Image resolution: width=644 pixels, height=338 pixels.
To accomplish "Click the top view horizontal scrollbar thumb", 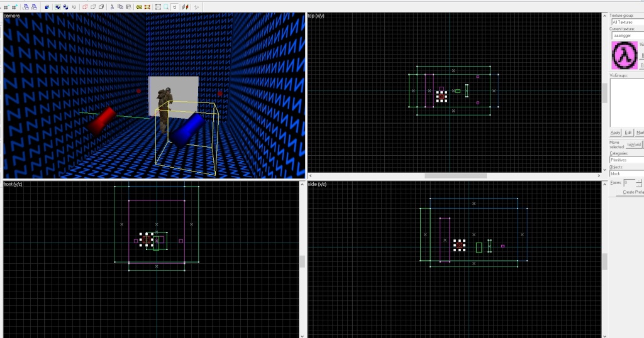I will (455, 175).
